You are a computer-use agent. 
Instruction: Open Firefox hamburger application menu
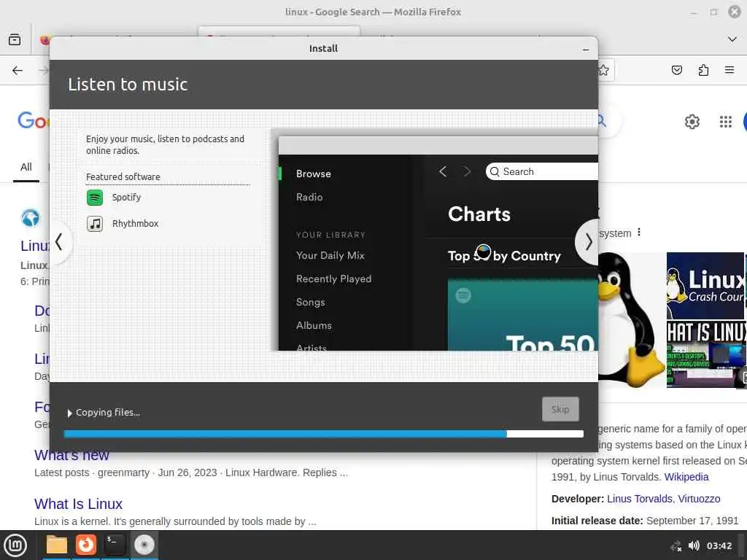coord(729,71)
